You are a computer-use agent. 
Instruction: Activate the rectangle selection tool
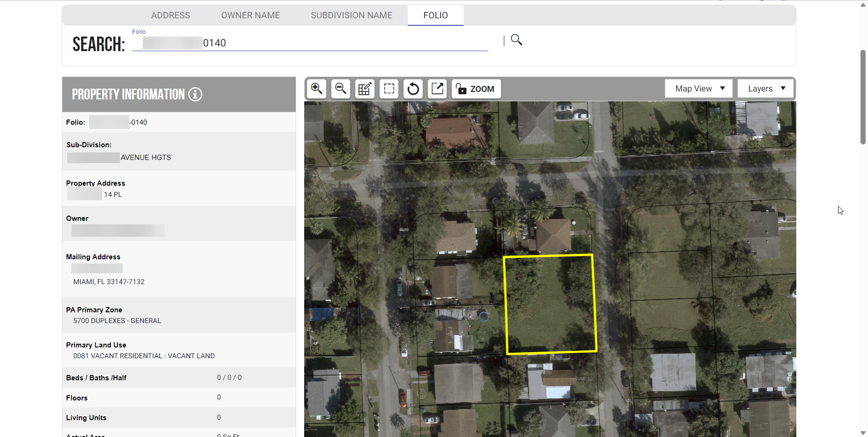389,89
